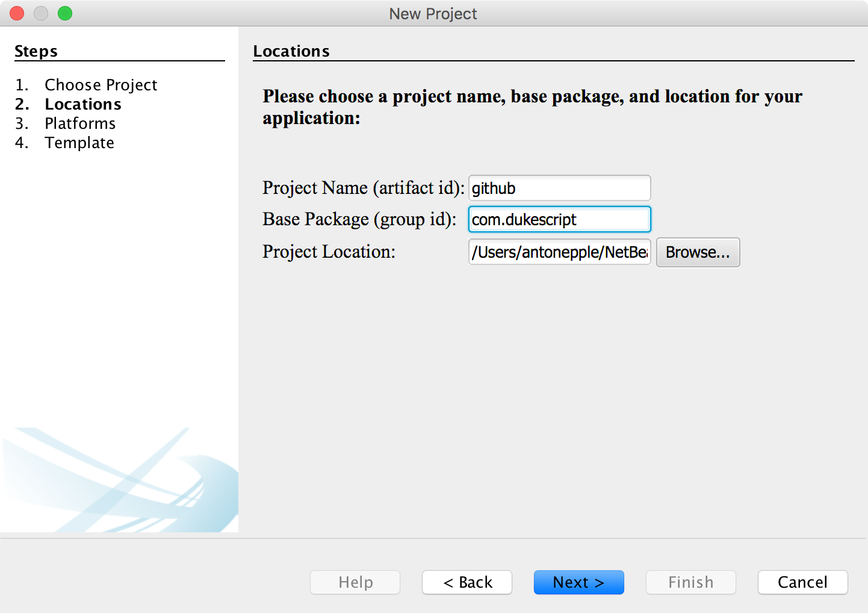Viewport: 868px width, 613px height.
Task: Close the dialog with the red button
Action: [17, 13]
